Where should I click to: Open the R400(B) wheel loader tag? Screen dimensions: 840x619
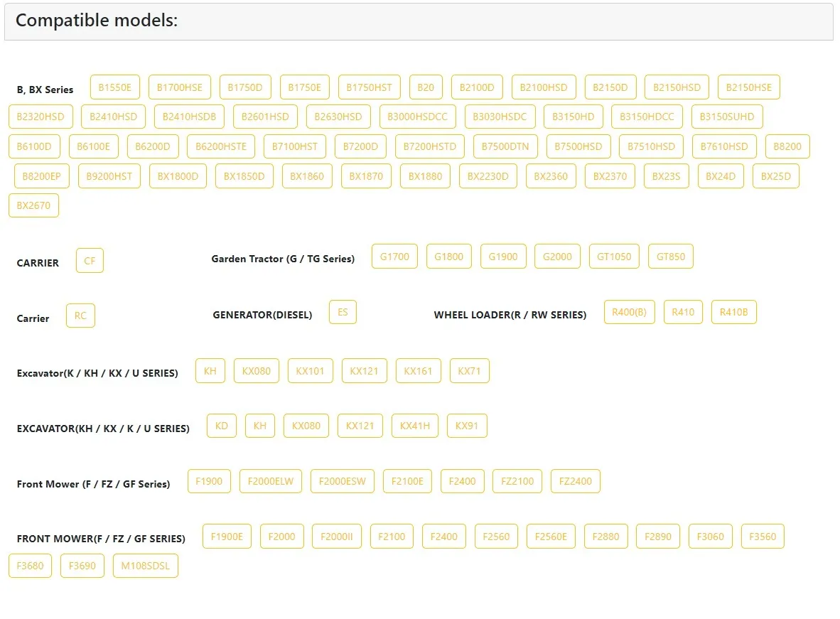[x=630, y=312]
